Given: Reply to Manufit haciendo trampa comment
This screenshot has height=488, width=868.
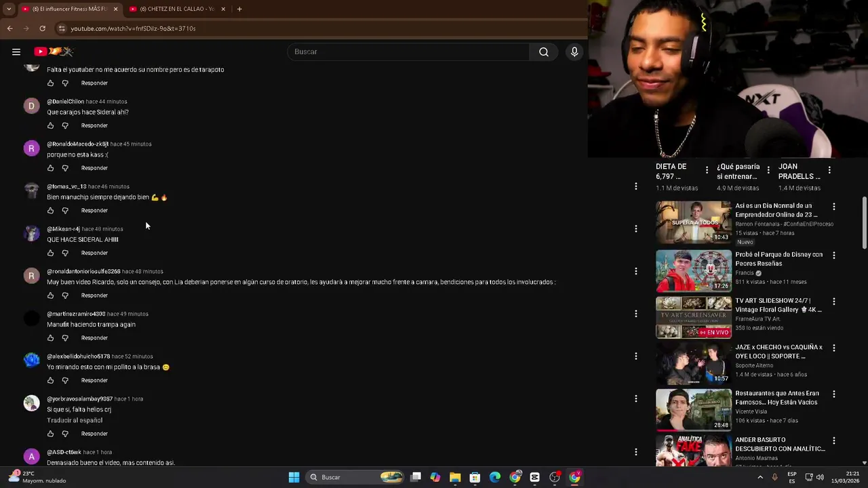Looking at the screenshot, I should (94, 338).
